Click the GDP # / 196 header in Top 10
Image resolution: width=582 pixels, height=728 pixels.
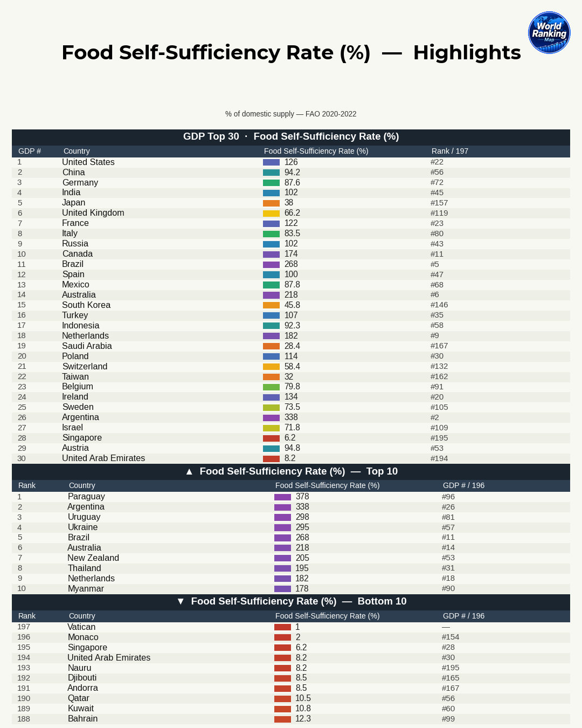point(463,485)
